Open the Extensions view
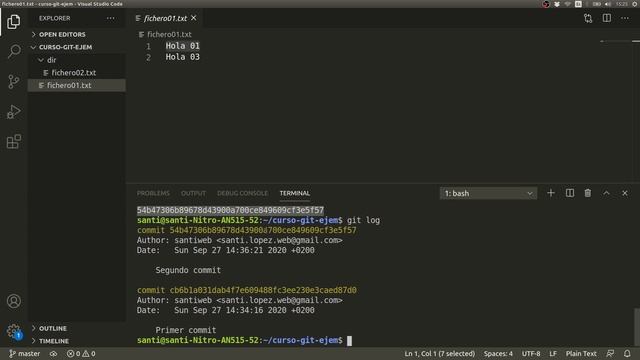640x360 pixels. [13, 142]
